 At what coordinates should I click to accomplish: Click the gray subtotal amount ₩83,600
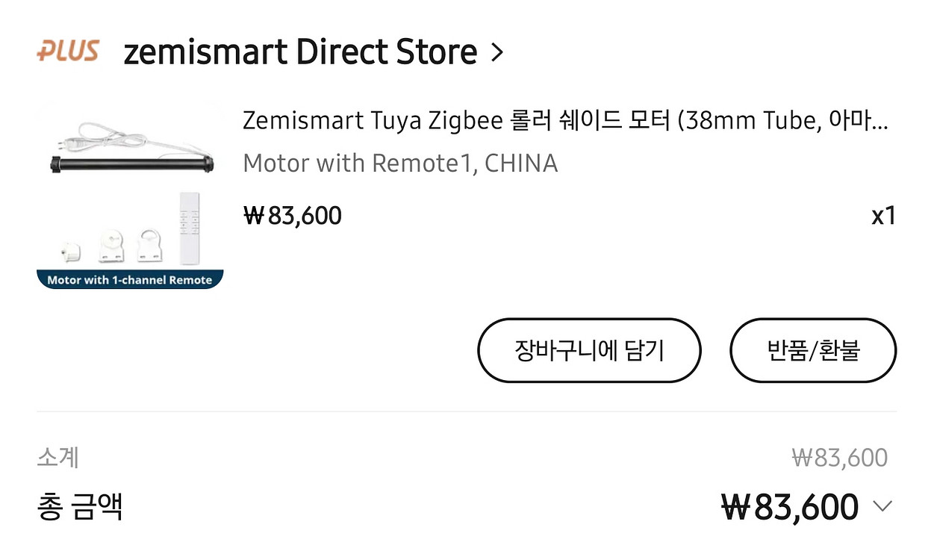coord(839,458)
